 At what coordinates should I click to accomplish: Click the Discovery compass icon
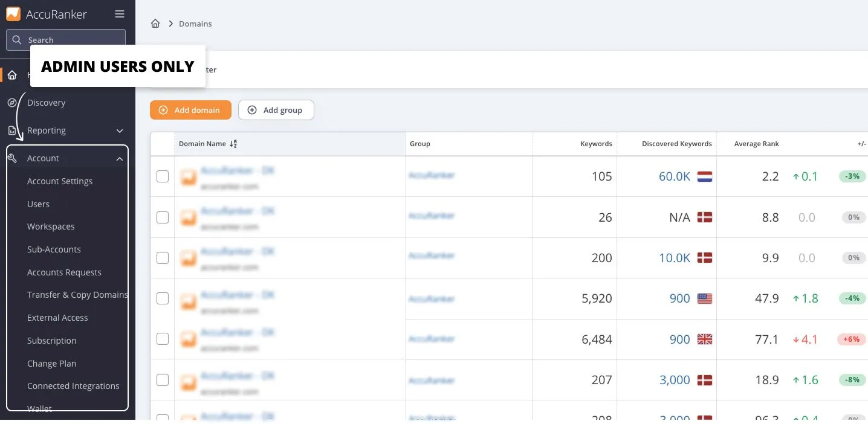[12, 103]
